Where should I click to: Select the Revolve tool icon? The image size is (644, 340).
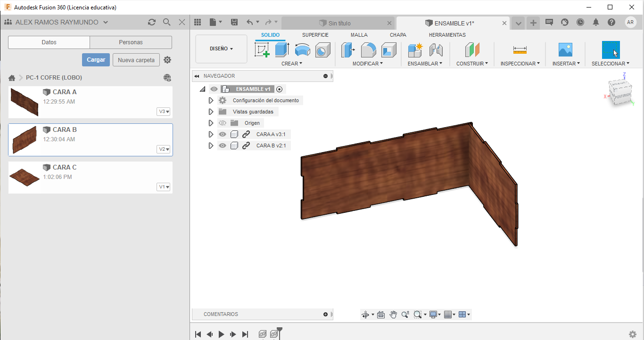coord(302,49)
